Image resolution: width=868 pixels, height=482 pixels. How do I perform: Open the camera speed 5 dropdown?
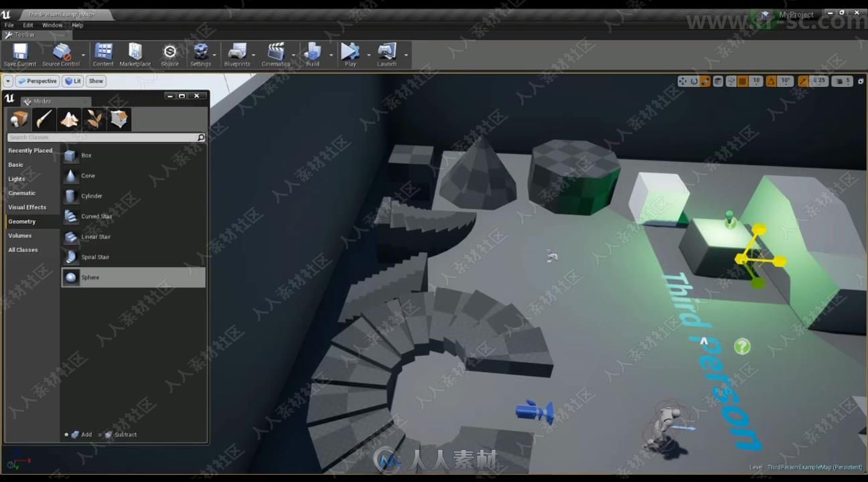(x=843, y=81)
